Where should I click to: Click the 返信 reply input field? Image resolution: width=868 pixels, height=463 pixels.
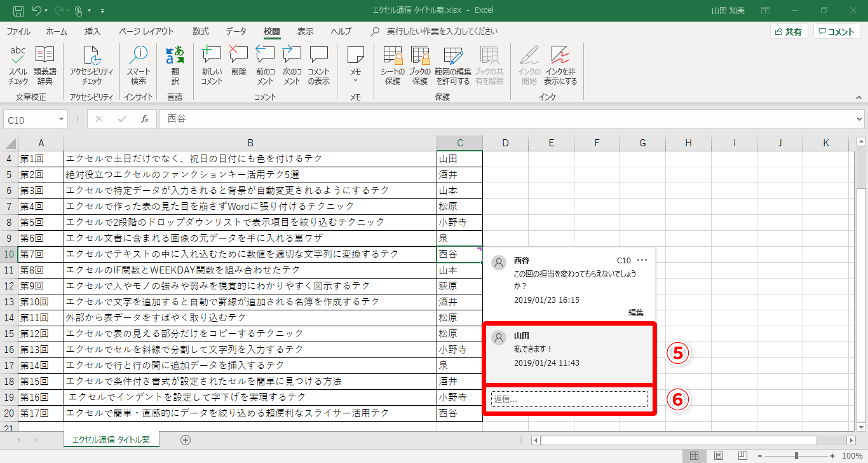pyautogui.click(x=569, y=399)
